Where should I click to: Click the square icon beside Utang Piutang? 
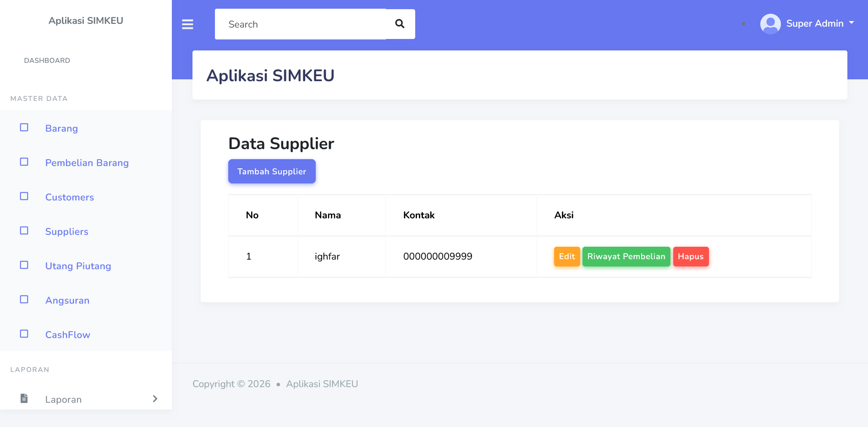tap(24, 265)
